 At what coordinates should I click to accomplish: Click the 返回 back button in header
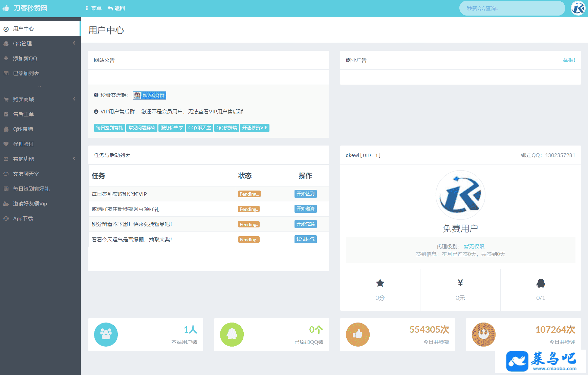116,8
